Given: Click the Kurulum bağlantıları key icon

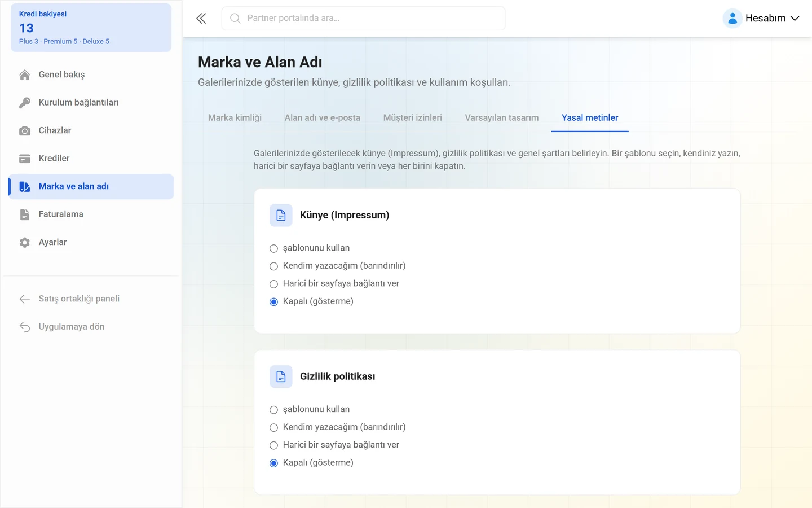Looking at the screenshot, I should [x=25, y=103].
